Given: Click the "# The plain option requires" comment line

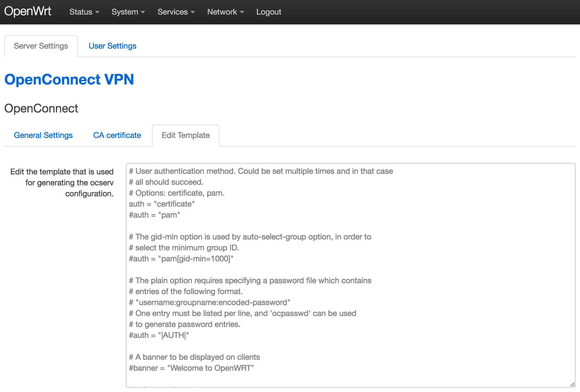Looking at the screenshot, I should click(x=250, y=280).
